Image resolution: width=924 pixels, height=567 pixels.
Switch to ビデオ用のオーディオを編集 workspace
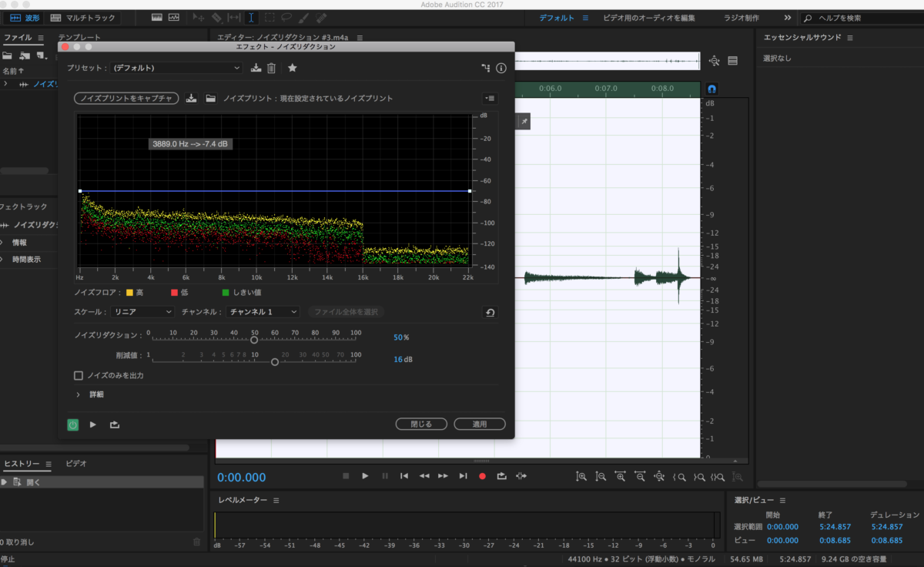[649, 18]
